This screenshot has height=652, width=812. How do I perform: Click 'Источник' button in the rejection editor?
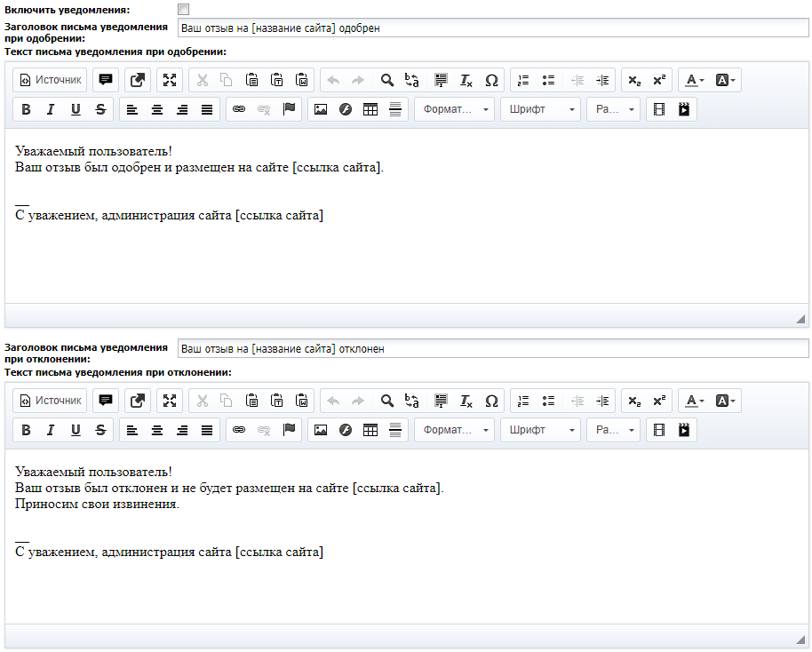(x=51, y=401)
